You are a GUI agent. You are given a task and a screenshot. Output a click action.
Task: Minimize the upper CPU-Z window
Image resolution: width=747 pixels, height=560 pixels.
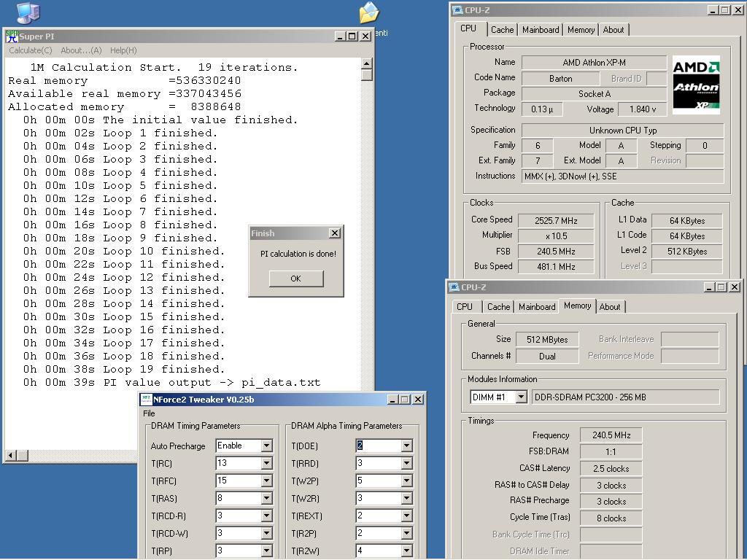point(713,9)
